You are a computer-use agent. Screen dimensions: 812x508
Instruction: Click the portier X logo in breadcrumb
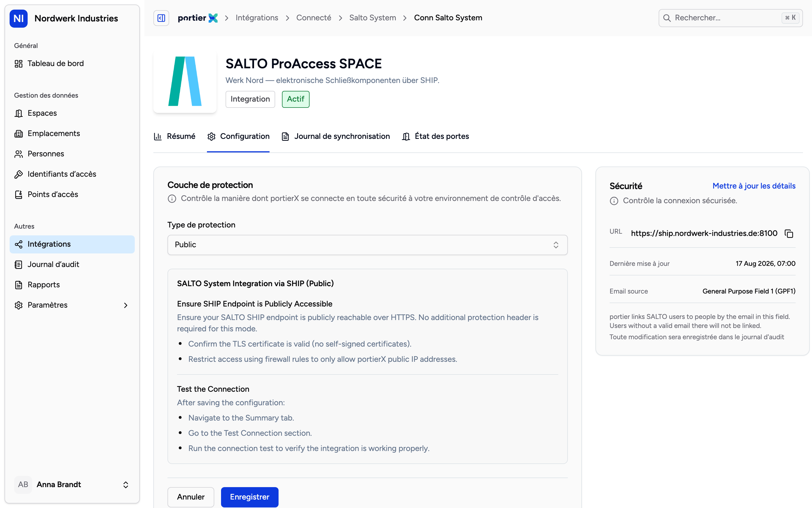pyautogui.click(x=197, y=18)
